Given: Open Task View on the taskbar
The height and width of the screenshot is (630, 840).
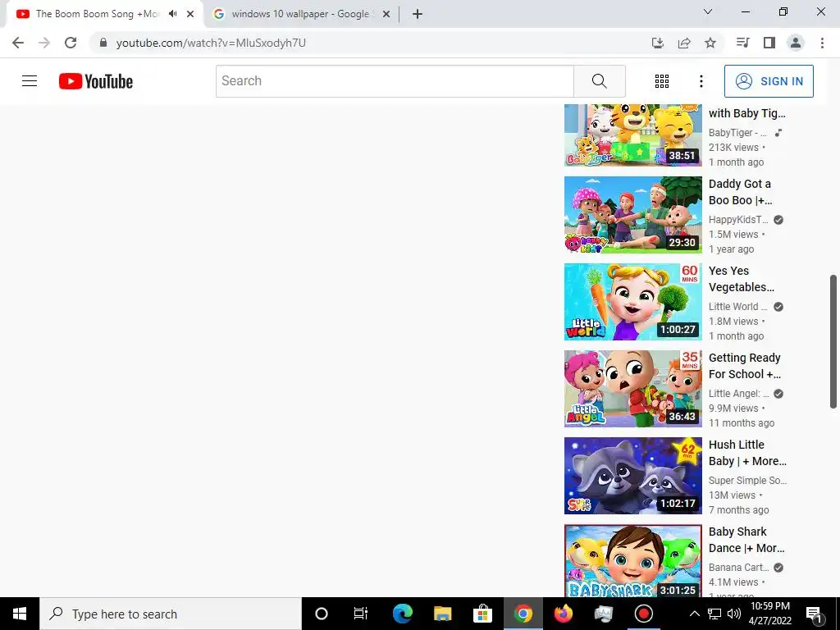Looking at the screenshot, I should tap(361, 614).
